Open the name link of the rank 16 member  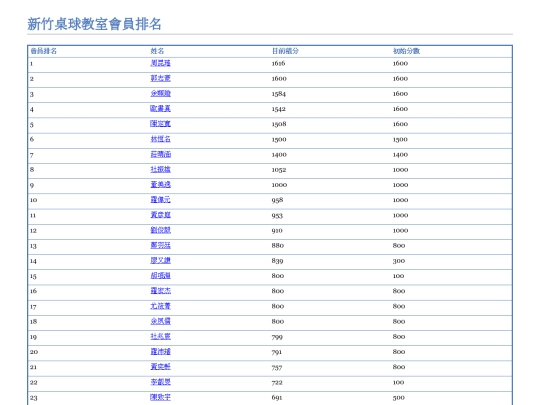pos(160,291)
